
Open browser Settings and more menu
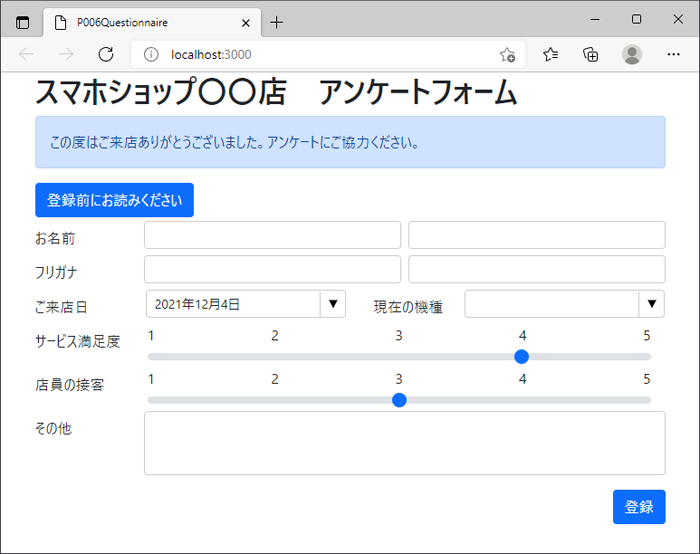(x=673, y=54)
